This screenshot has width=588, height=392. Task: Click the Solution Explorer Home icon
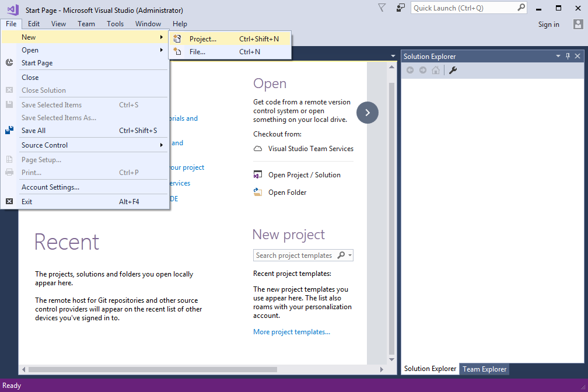(x=436, y=70)
